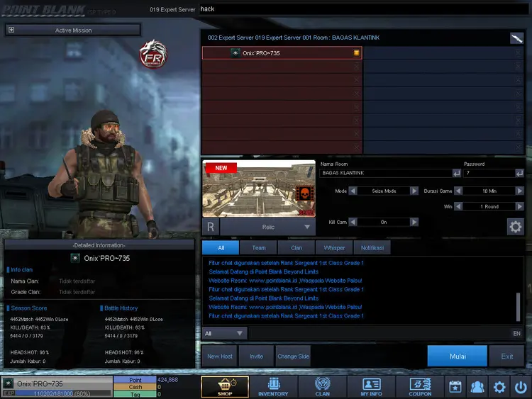
Task: Click the Mulai start button
Action: pos(458,356)
